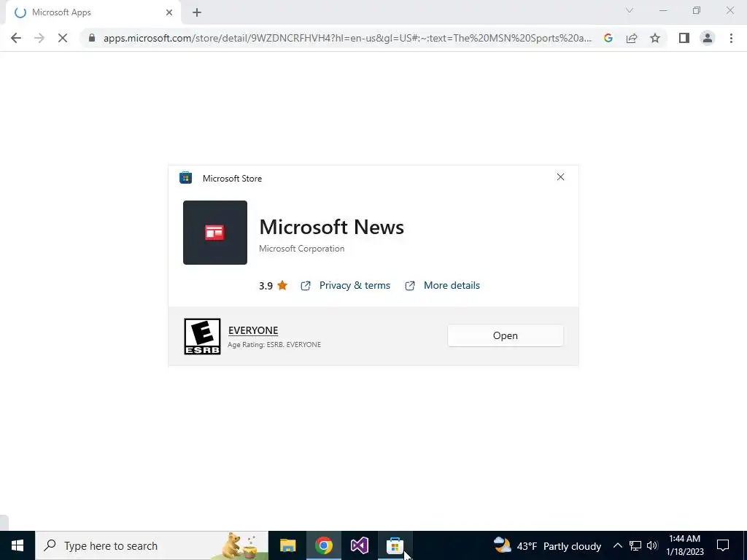747x560 pixels.
Task: Click the ESRB Everyone rating badge
Action: point(203,336)
